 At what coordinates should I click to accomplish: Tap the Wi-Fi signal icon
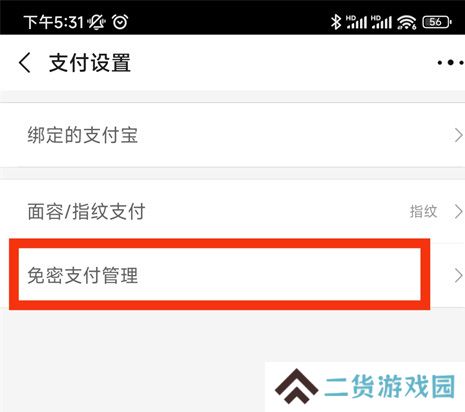pos(406,22)
